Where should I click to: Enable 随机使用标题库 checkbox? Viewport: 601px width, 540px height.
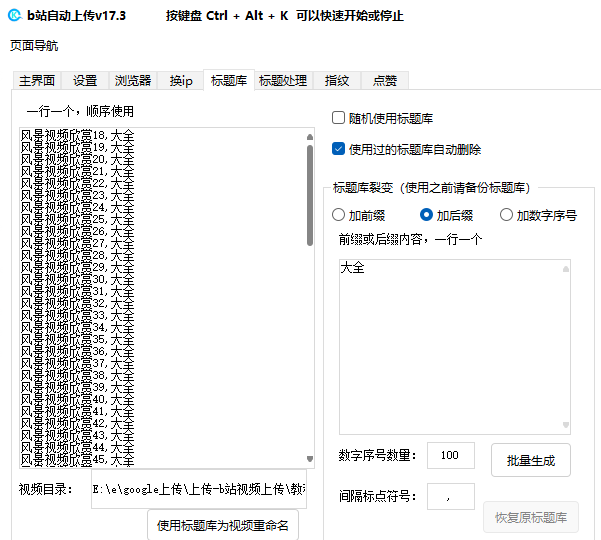tap(339, 118)
